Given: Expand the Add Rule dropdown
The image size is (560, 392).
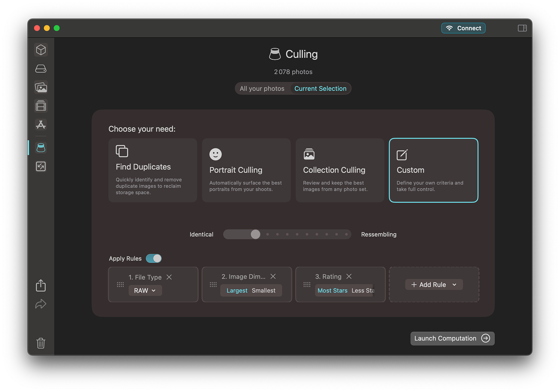Looking at the screenshot, I should coord(434,285).
